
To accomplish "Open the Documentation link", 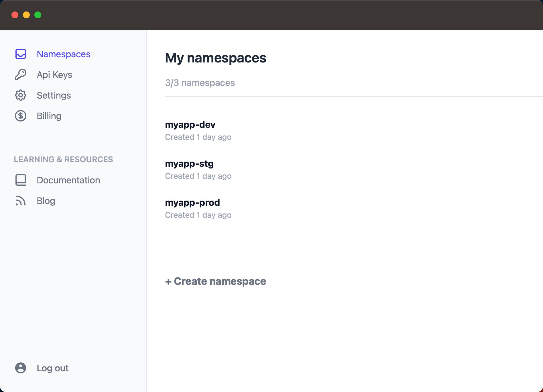I will coord(68,180).
